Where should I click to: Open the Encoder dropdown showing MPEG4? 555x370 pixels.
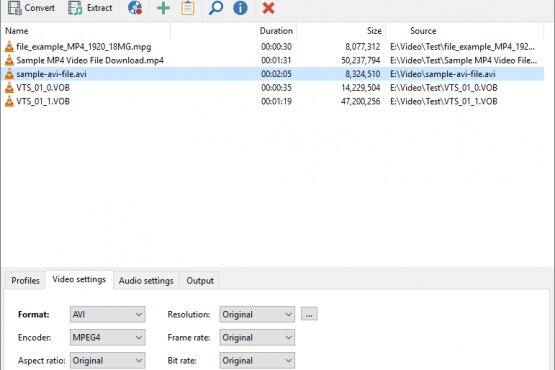coord(108,337)
